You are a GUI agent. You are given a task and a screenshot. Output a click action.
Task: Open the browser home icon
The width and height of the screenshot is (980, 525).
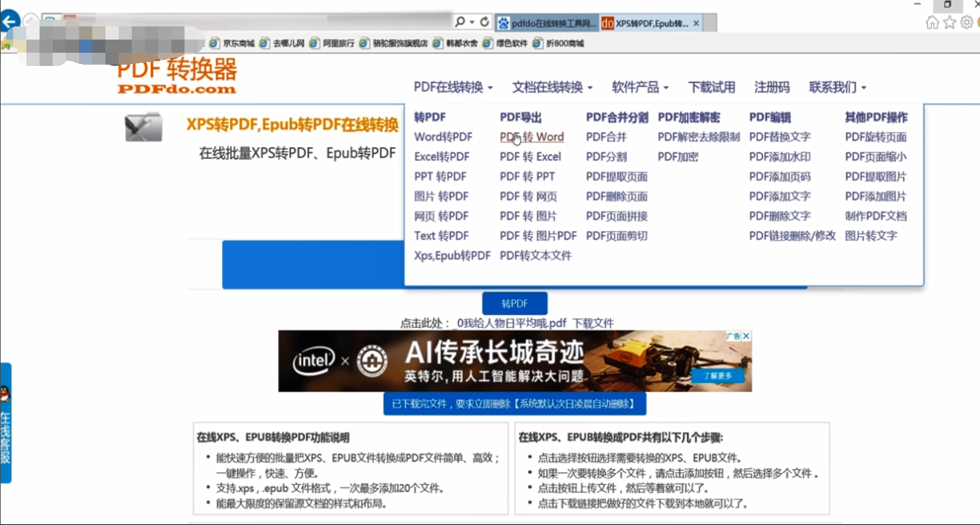point(932,22)
